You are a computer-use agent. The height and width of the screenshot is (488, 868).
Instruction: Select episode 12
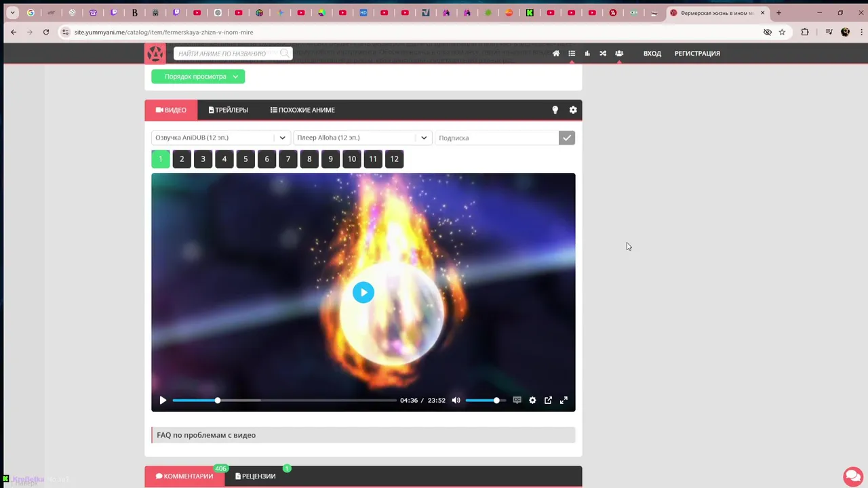pos(395,159)
